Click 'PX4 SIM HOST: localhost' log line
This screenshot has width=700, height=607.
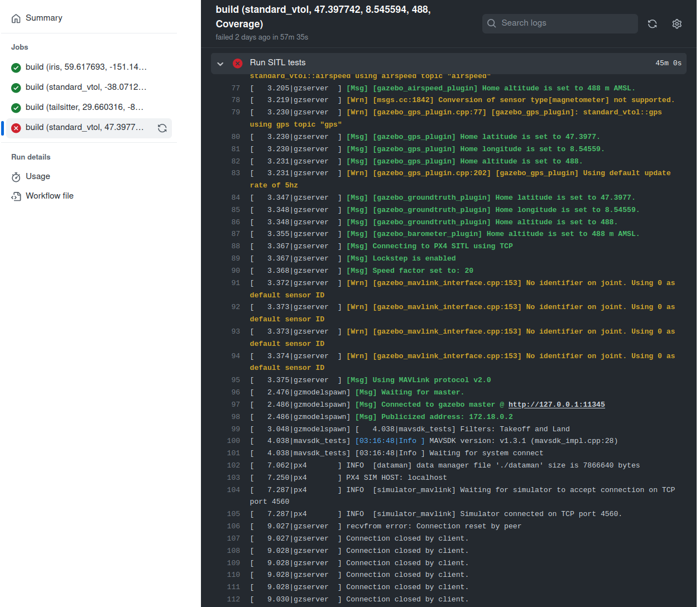396,478
